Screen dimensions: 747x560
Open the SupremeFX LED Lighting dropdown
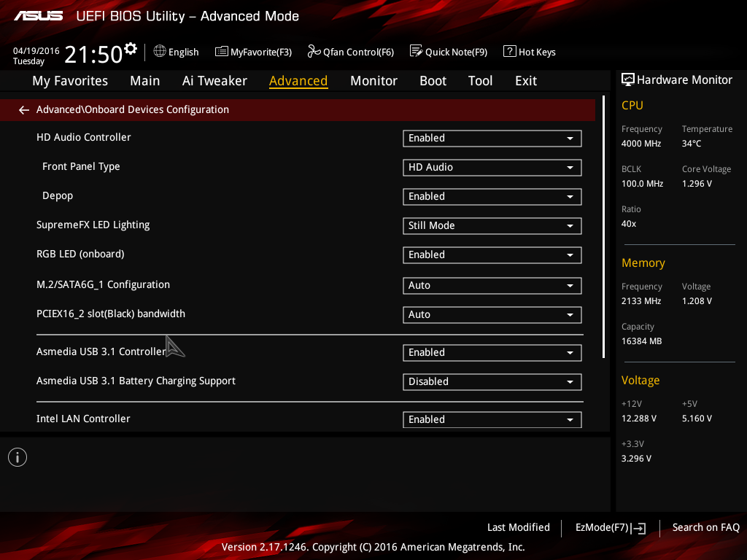click(492, 226)
